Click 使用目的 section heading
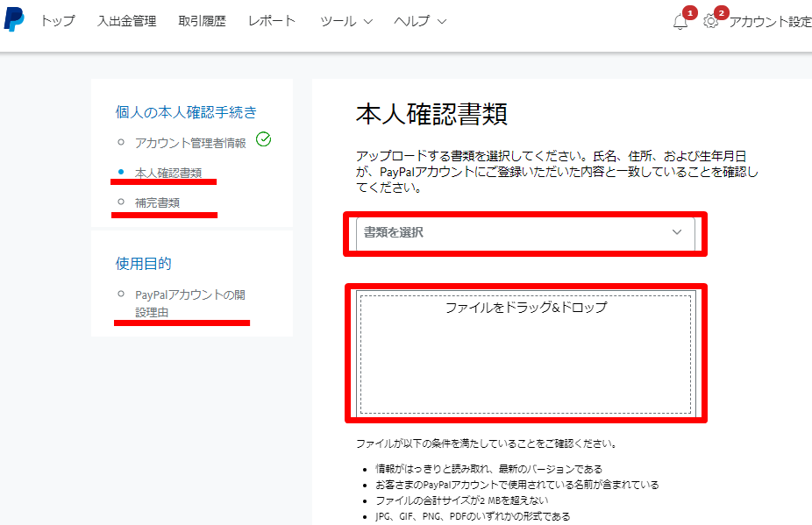This screenshot has width=812, height=525. [143, 264]
